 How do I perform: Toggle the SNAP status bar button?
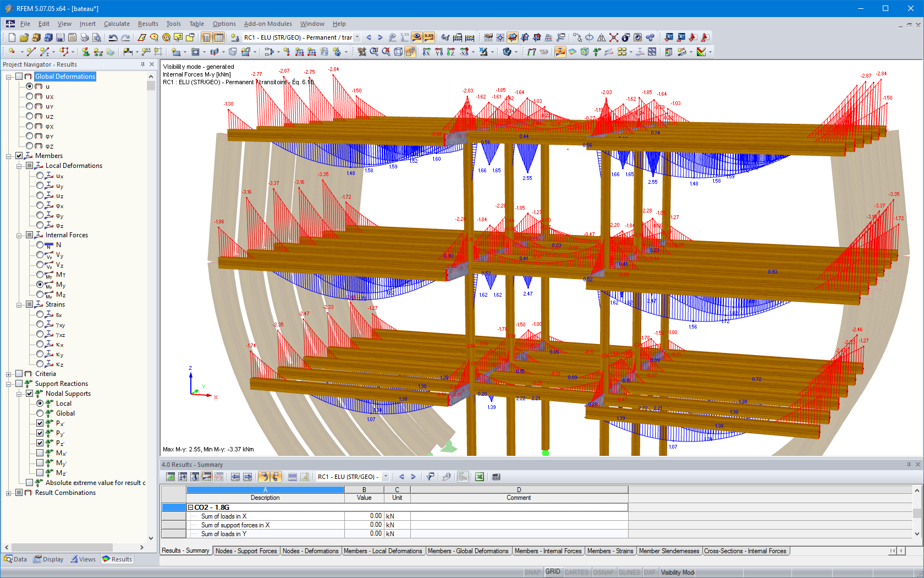click(x=532, y=572)
